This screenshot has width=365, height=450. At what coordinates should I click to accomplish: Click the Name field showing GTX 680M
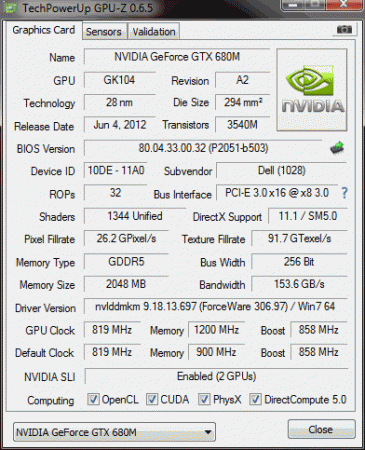tap(177, 57)
